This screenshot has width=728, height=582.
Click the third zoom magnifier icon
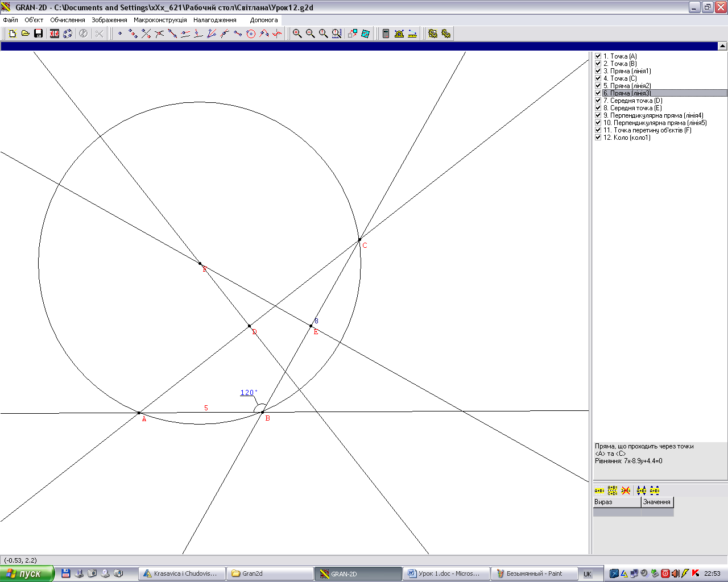tap(323, 34)
